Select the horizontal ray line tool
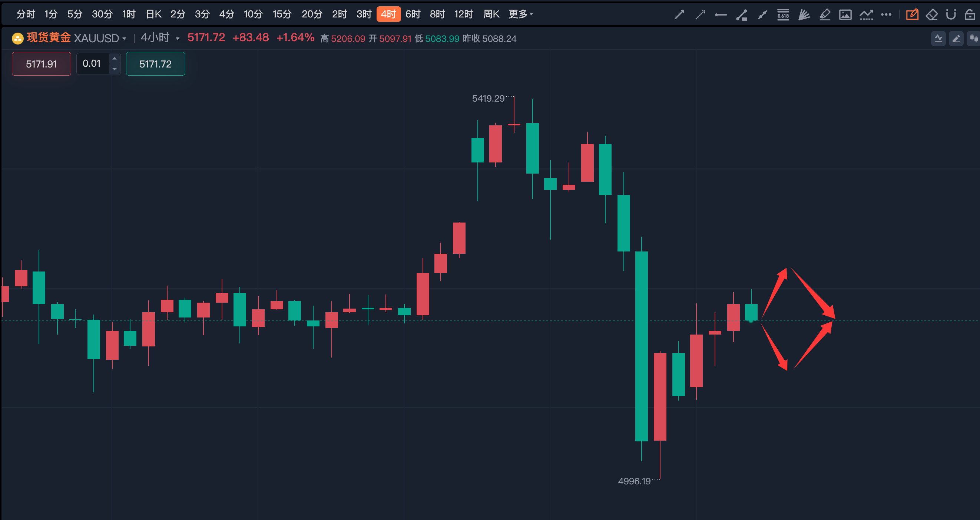This screenshot has width=980, height=520. point(721,14)
